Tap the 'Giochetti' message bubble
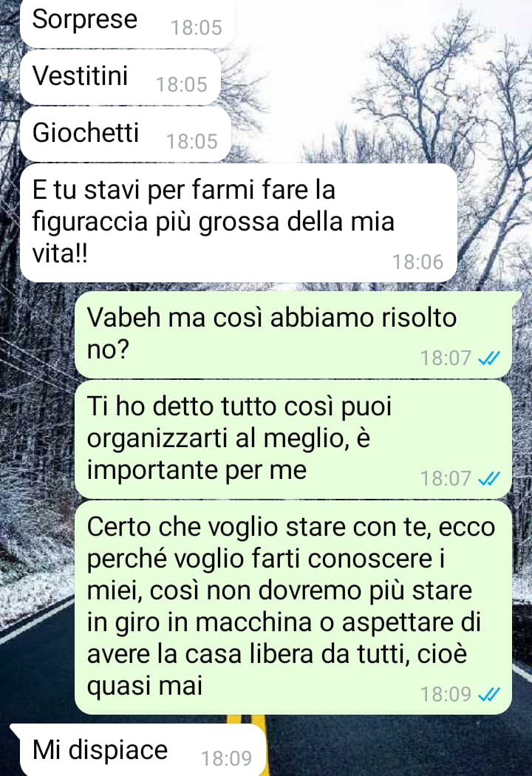This screenshot has width=532, height=776. tap(126, 135)
